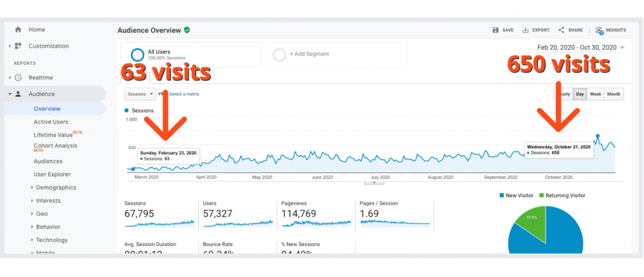Image resolution: width=644 pixels, height=277 pixels.
Task: Open the date range dropdown arrow
Action: (622, 48)
